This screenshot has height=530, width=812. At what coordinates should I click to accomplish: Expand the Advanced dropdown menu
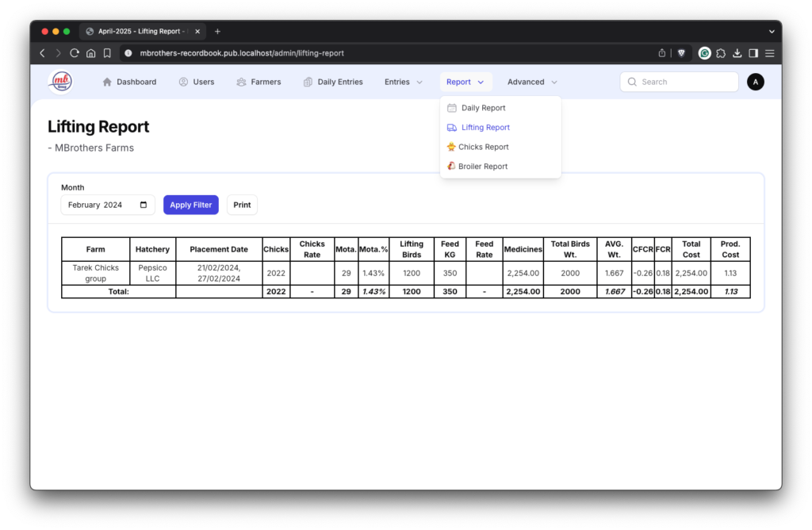[x=532, y=82]
